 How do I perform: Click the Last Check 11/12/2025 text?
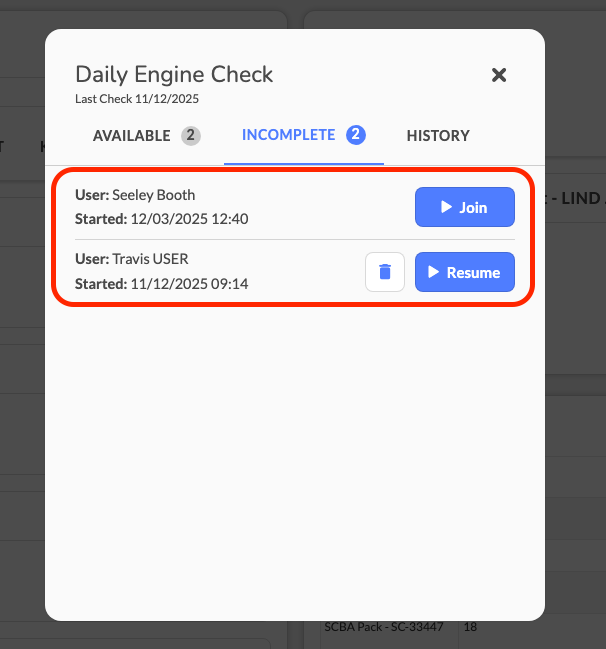(x=137, y=99)
